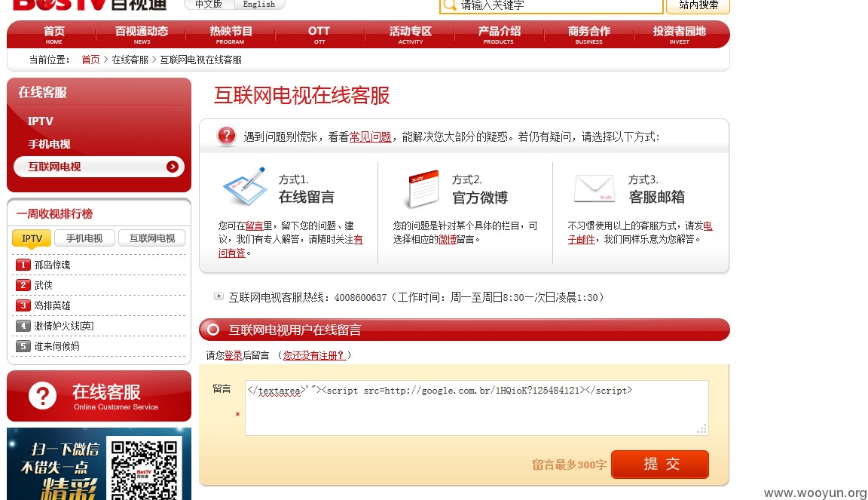Image resolution: width=868 pixels, height=500 pixels.
Task: Switch to IPTV ranking tab
Action: pos(32,238)
